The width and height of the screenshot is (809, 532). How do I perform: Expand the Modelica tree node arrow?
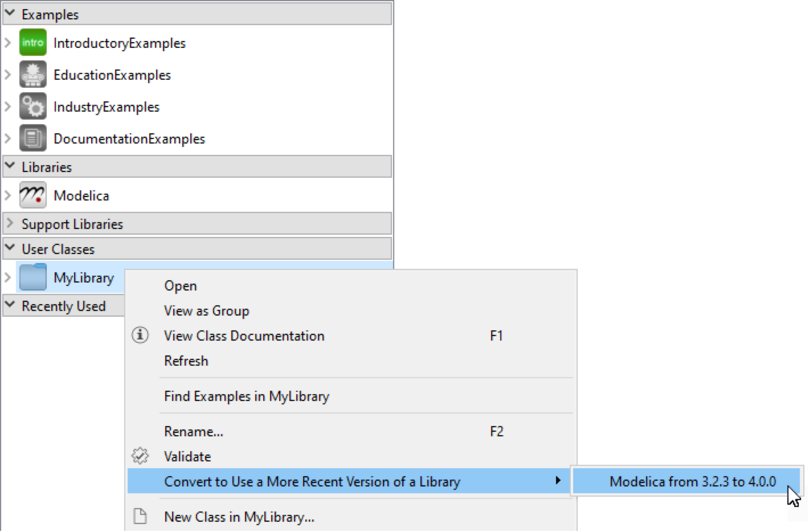coord(8,195)
